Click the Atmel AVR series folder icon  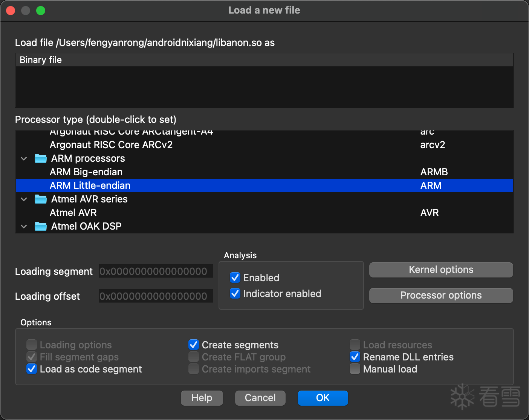[41, 199]
